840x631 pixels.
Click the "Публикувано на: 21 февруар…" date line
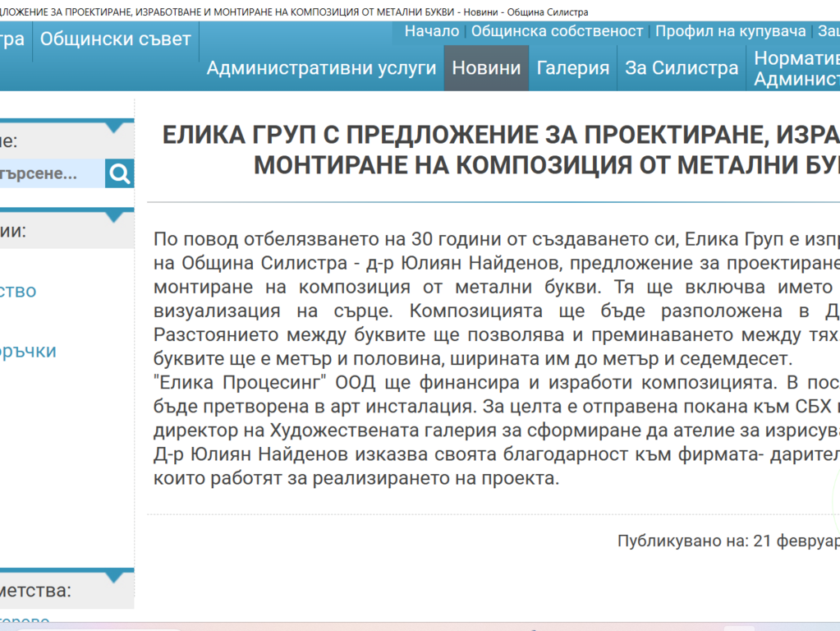pos(728,541)
